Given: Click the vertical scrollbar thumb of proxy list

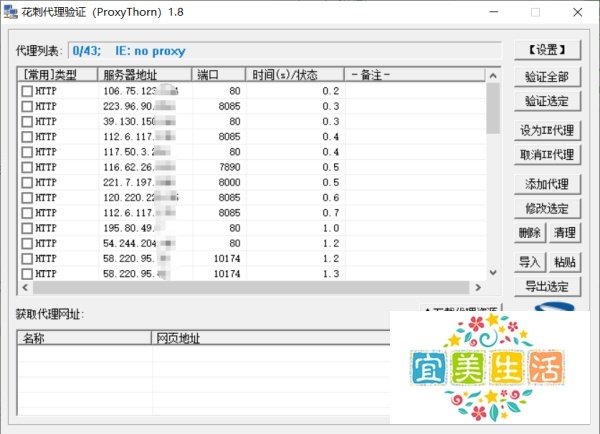Looking at the screenshot, I should point(493,108).
